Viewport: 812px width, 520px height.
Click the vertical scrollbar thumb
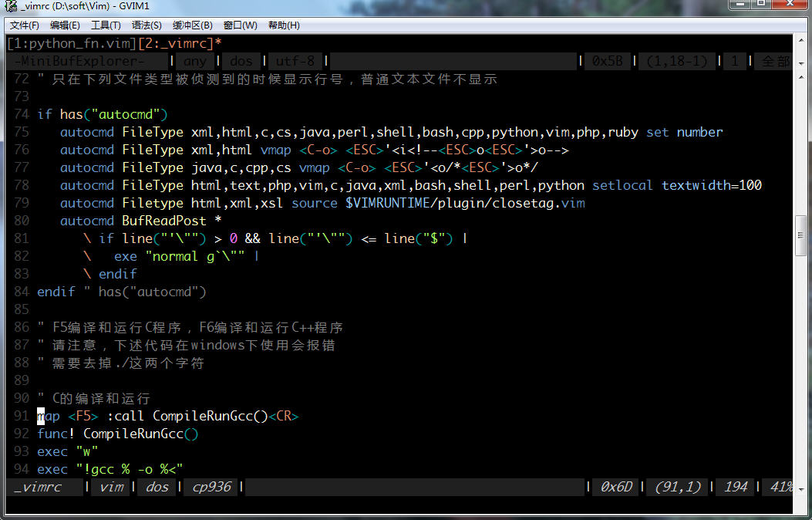point(802,237)
